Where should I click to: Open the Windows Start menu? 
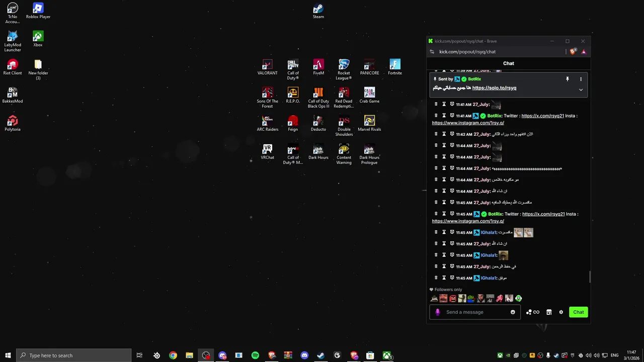(x=8, y=355)
